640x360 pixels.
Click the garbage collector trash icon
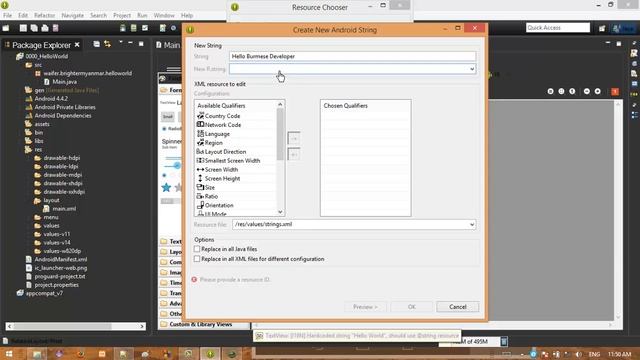(x=504, y=341)
